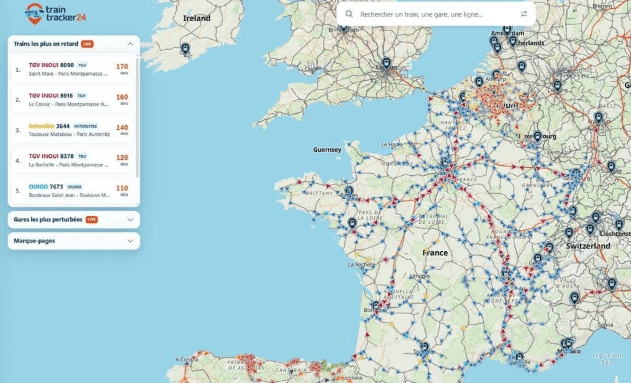This screenshot has height=383, width=631.
Task: Open TGV INOUI 8090 train entry
Action: pos(72,69)
